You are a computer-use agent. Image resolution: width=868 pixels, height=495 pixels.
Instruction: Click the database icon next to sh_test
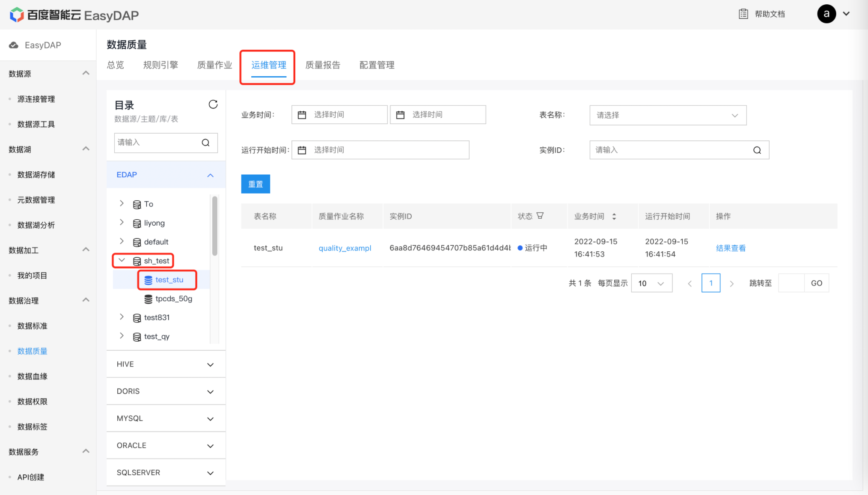pyautogui.click(x=137, y=261)
